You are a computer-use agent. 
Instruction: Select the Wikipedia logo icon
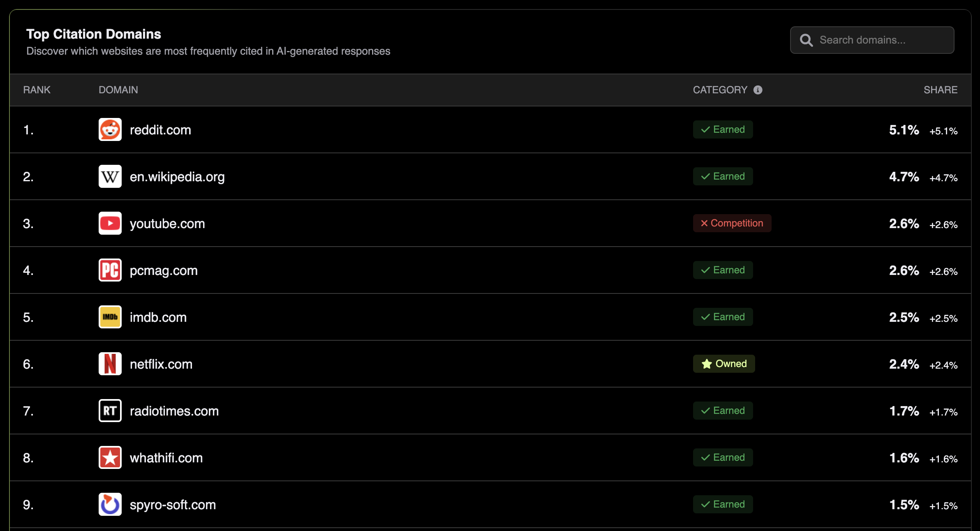pyautogui.click(x=110, y=176)
